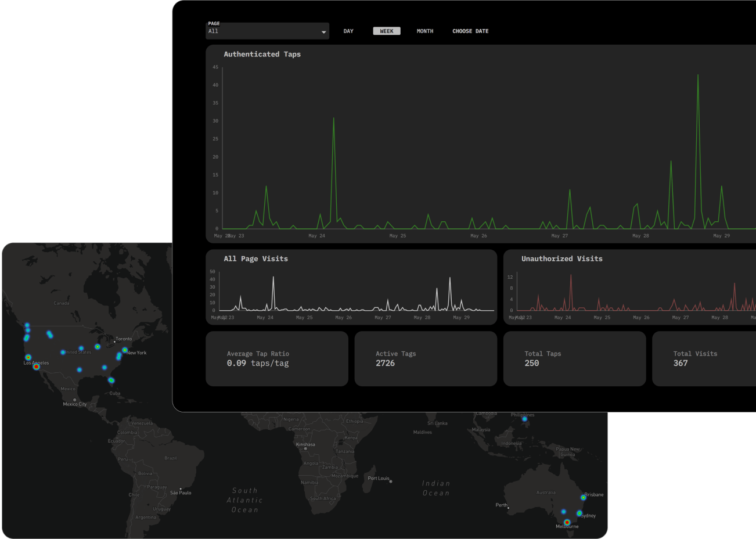
Task: Switch to the MONTH time range
Action: 425,31
